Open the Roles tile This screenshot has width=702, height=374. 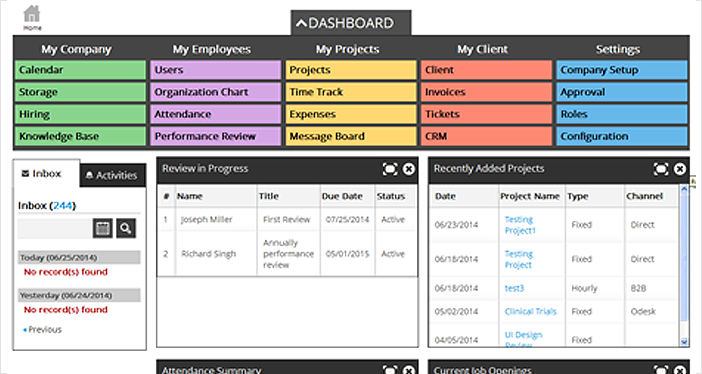(622, 114)
